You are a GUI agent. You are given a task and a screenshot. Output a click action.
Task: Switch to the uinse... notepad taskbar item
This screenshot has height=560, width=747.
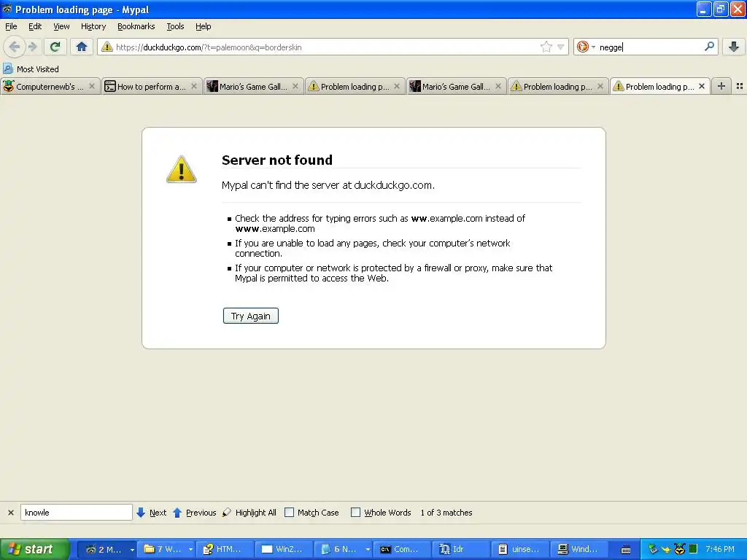point(519,549)
